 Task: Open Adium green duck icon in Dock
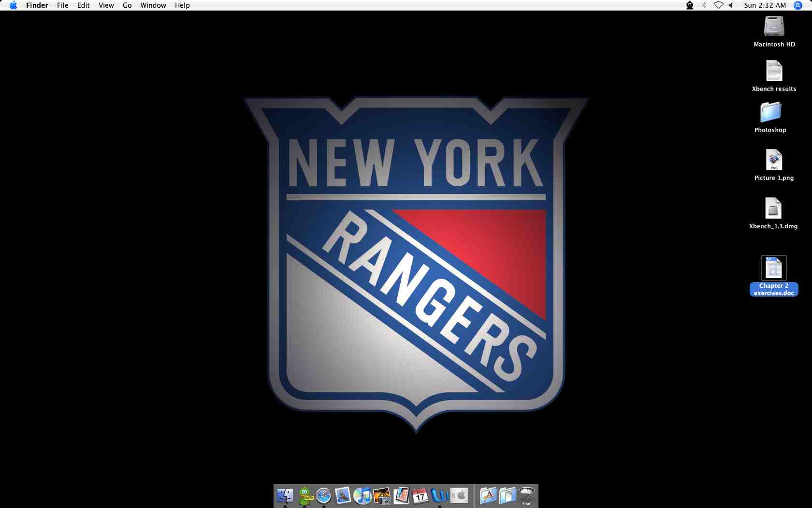click(x=305, y=495)
